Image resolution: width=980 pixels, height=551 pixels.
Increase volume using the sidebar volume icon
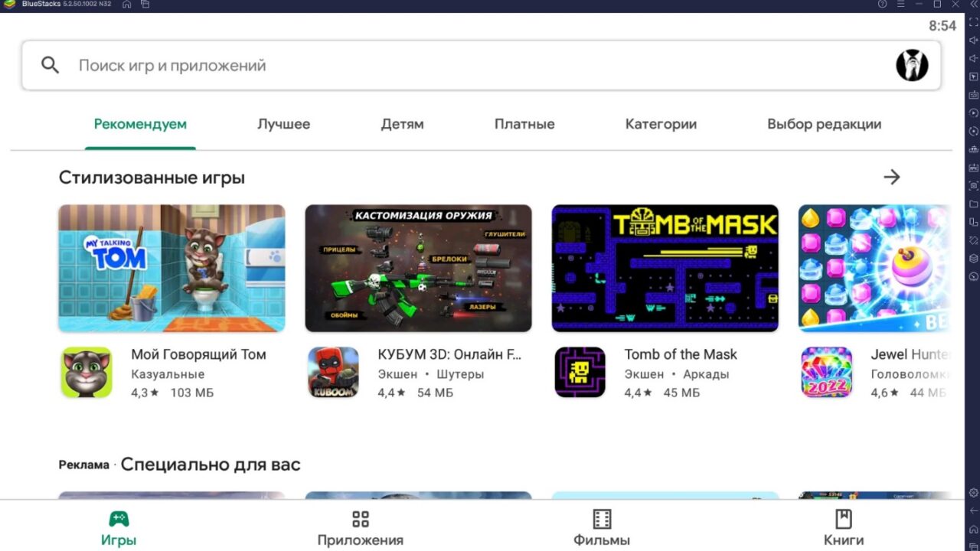click(972, 40)
